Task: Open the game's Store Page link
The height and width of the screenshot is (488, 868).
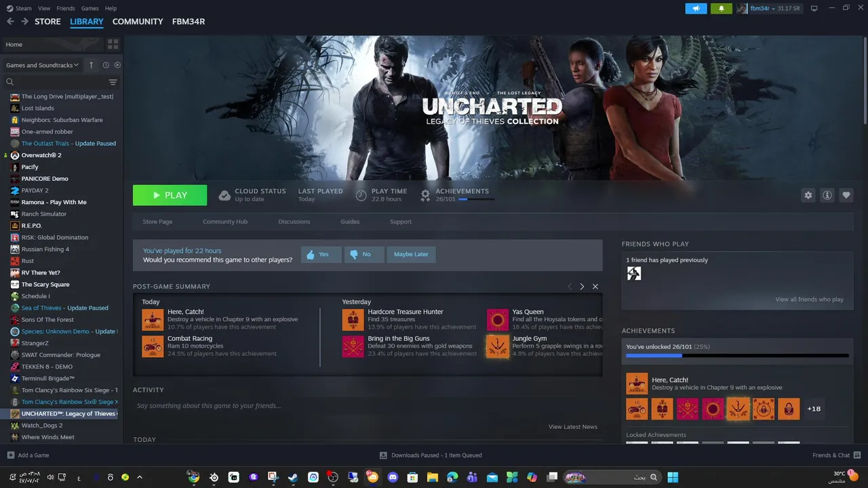Action: [157, 222]
